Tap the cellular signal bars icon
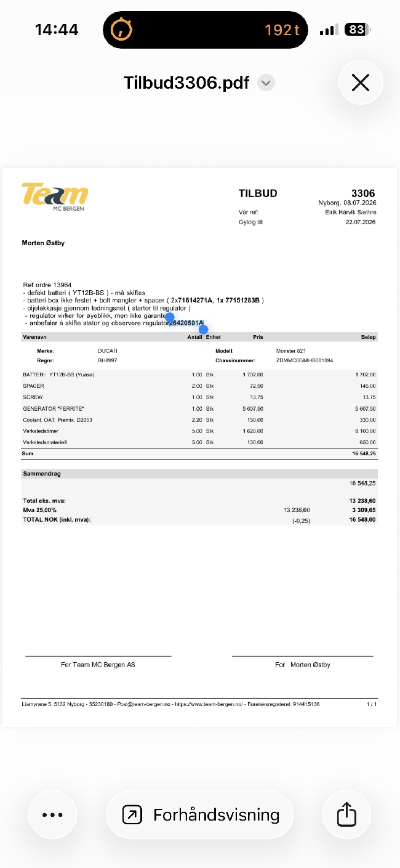Viewport: 400px width, 868px height. pos(329,30)
